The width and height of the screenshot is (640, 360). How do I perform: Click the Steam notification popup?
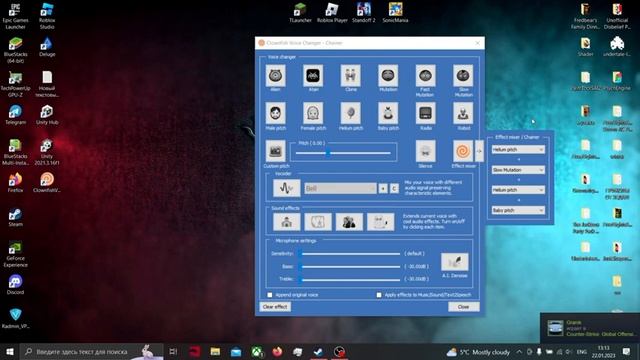590,328
